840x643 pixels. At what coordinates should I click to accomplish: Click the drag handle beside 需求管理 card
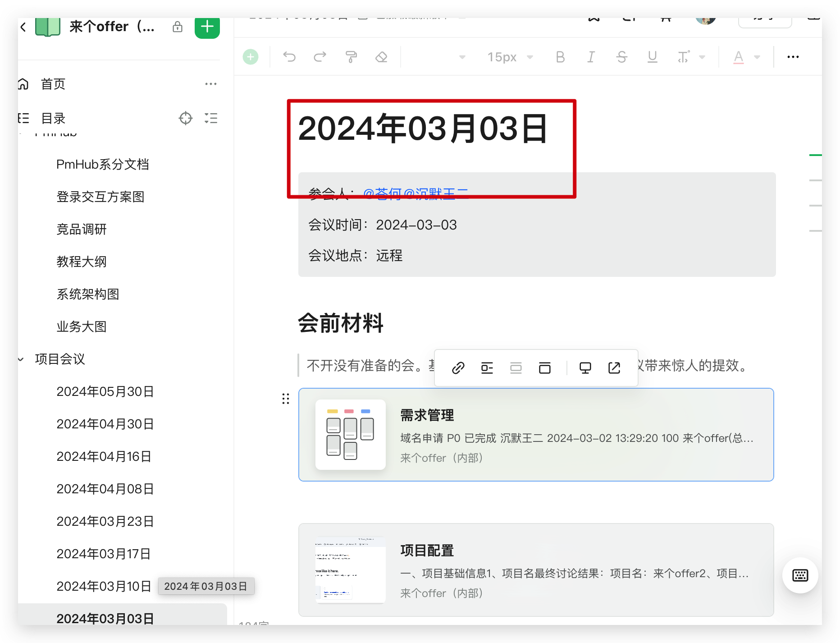point(286,399)
